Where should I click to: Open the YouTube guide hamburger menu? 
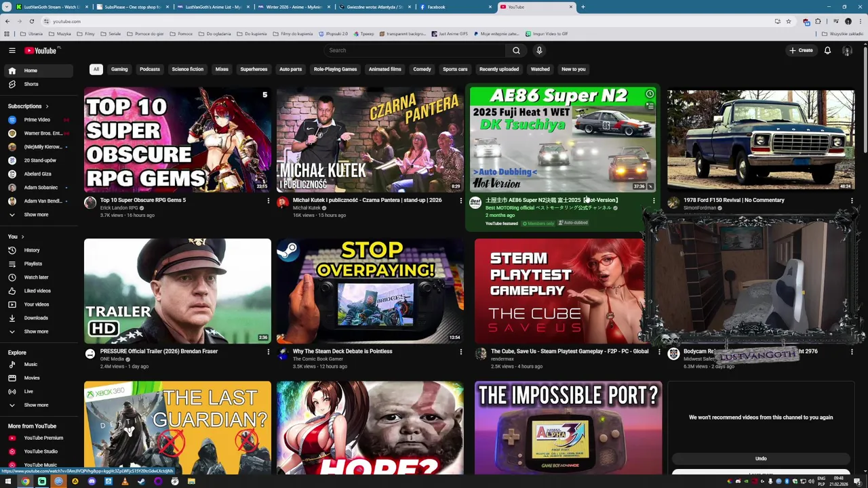[12, 50]
